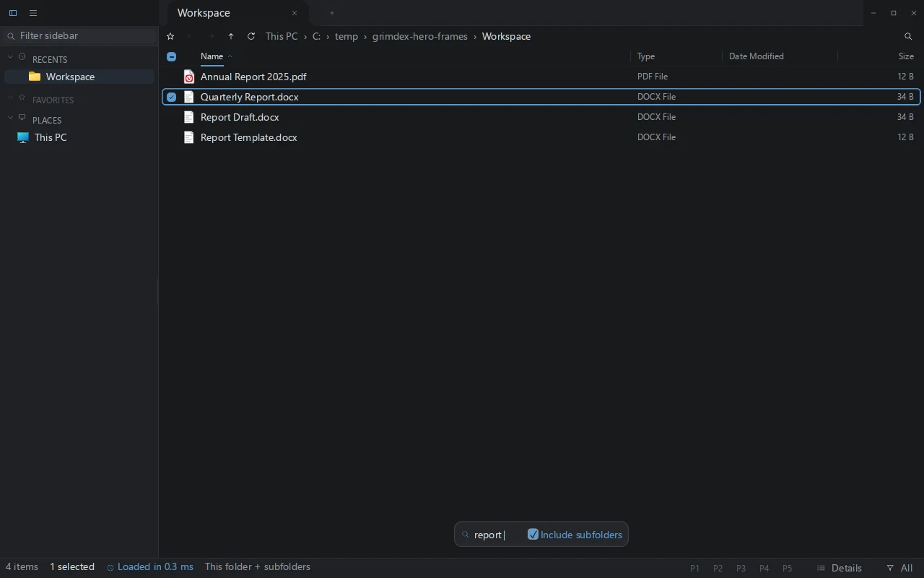Click Quarterly Report.docx file icon
This screenshot has height=578, width=924.
(189, 97)
